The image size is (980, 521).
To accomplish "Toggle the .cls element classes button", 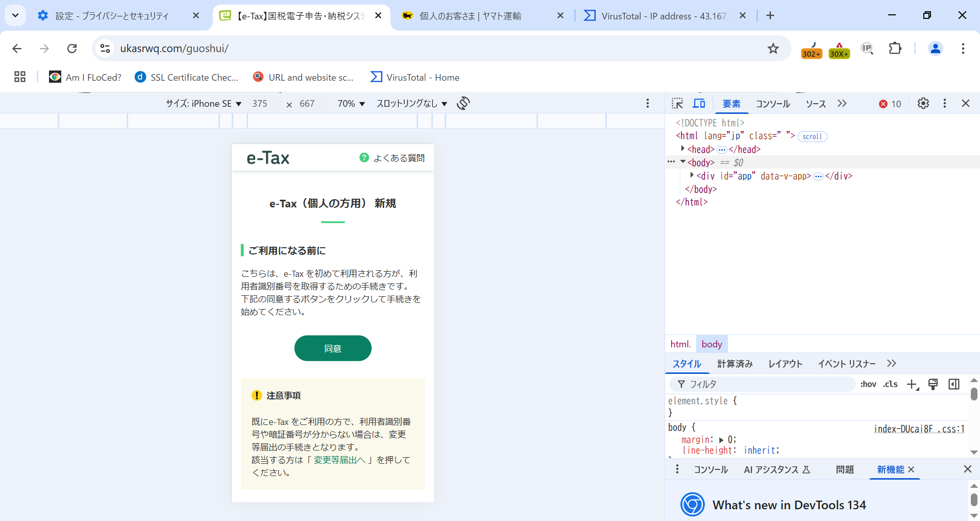I will 891,384.
